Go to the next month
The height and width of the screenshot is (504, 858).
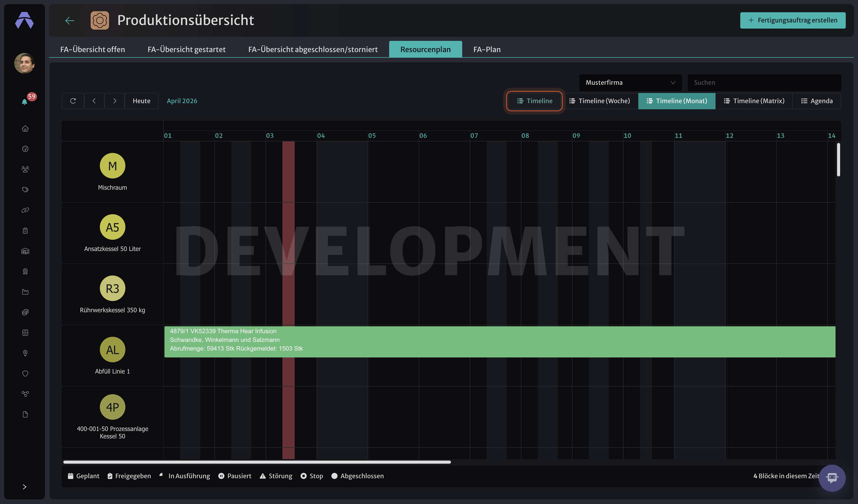pyautogui.click(x=115, y=101)
